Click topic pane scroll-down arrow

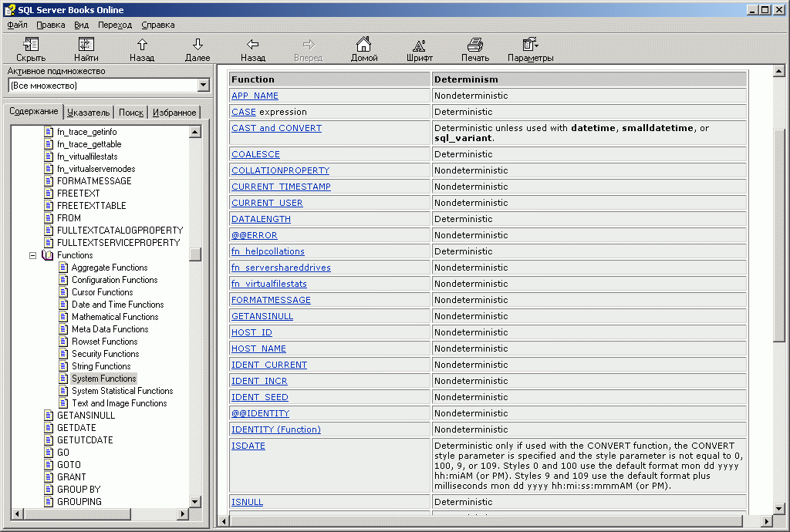[x=778, y=508]
